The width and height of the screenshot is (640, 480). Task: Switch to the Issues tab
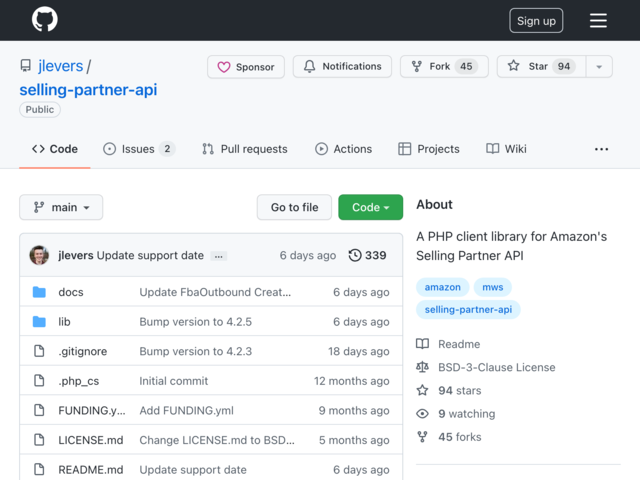tap(138, 149)
